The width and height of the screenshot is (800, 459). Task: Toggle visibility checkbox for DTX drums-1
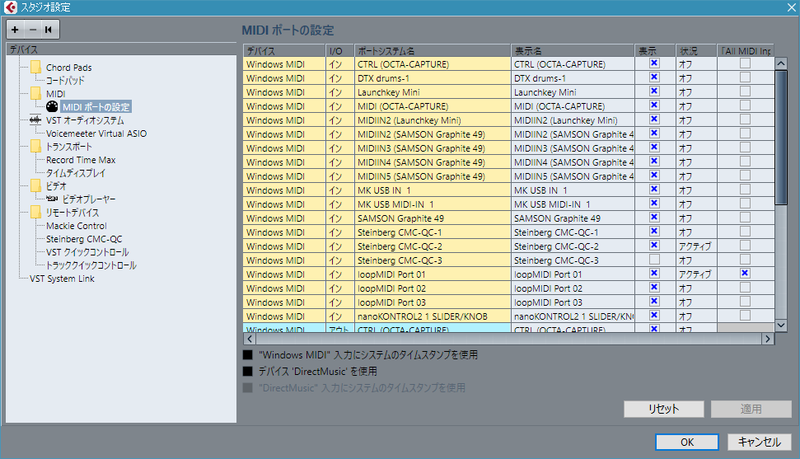[654, 78]
